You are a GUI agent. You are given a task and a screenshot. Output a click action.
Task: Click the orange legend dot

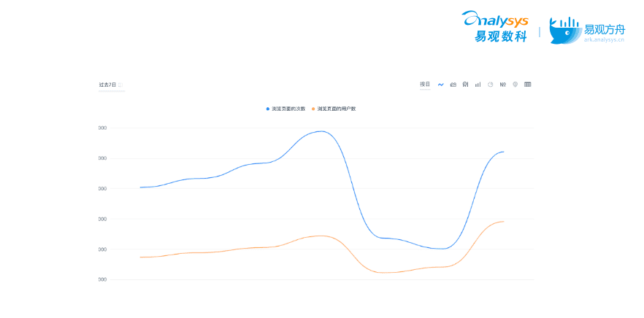(313, 109)
